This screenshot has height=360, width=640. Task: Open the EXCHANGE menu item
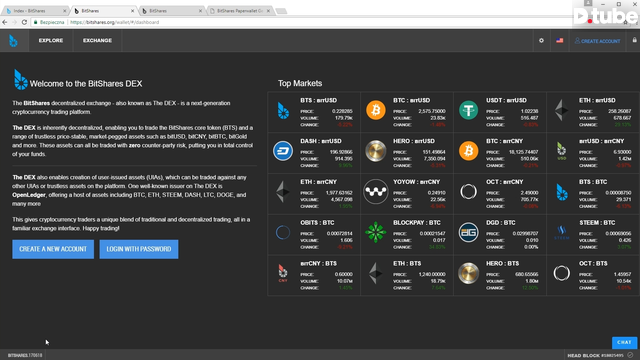97,40
